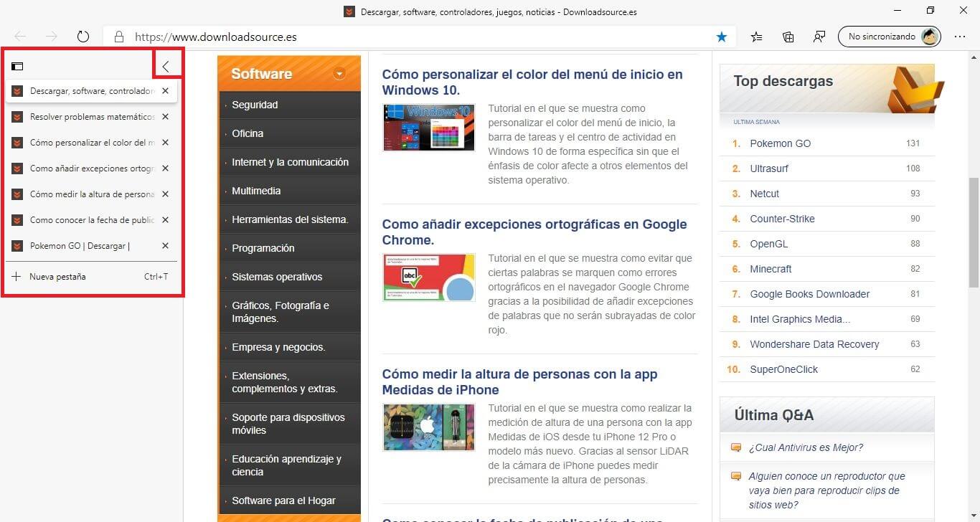Viewport: 980px width, 522px height.
Task: Toggle the blue favorite star icon
Action: pos(722,37)
